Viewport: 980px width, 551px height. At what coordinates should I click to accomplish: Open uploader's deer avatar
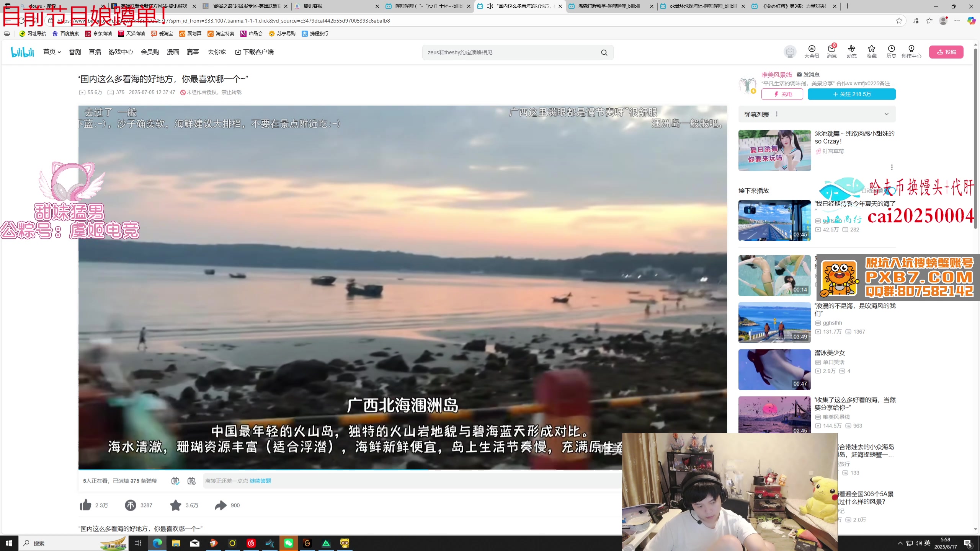pyautogui.click(x=747, y=85)
